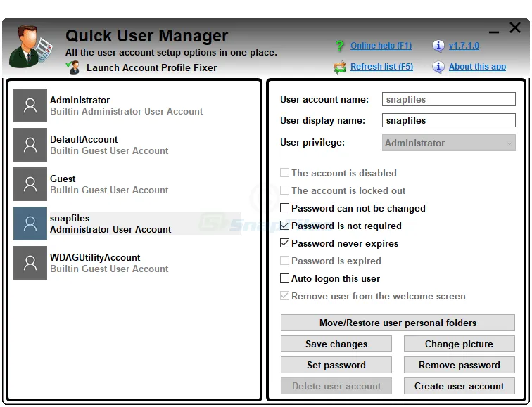Click the Account Profile Fixer icon
532x407 pixels.
click(73, 67)
